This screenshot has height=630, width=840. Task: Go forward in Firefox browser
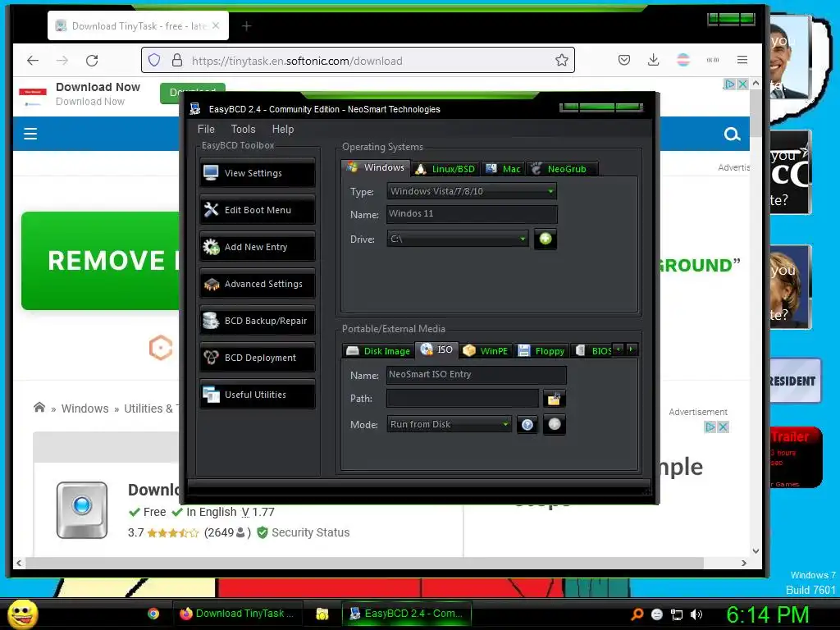pos(62,60)
